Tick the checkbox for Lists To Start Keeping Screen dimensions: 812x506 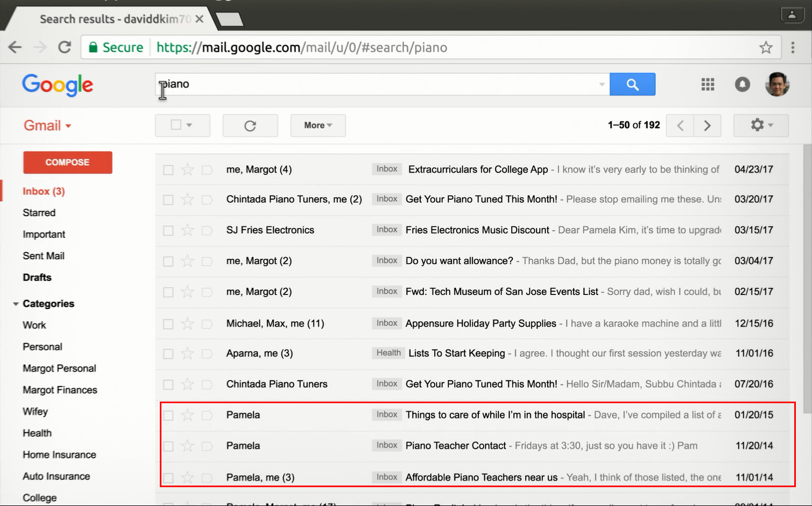click(x=168, y=354)
